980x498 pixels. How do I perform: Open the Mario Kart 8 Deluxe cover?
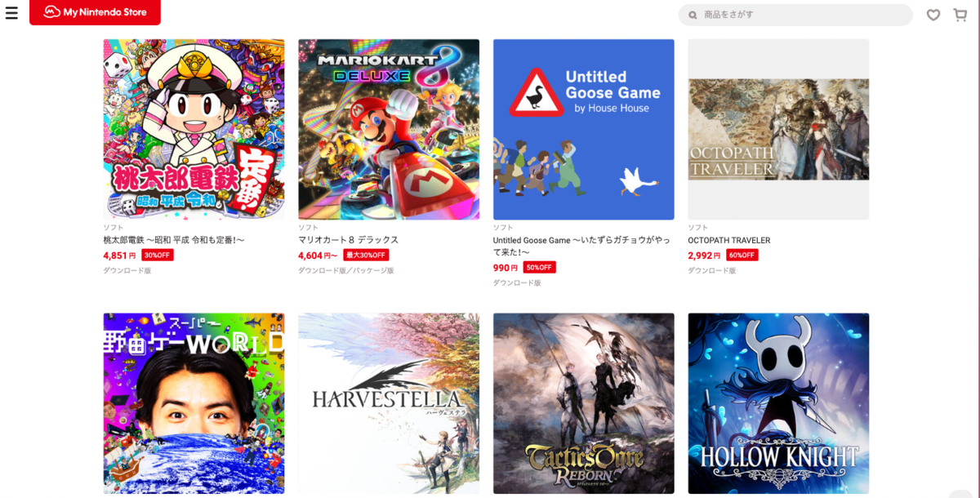coord(389,129)
